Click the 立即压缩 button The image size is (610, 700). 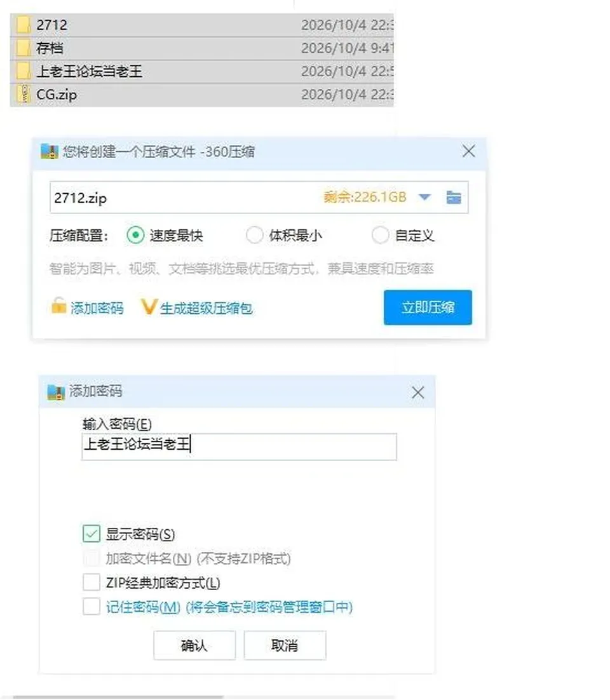428,307
